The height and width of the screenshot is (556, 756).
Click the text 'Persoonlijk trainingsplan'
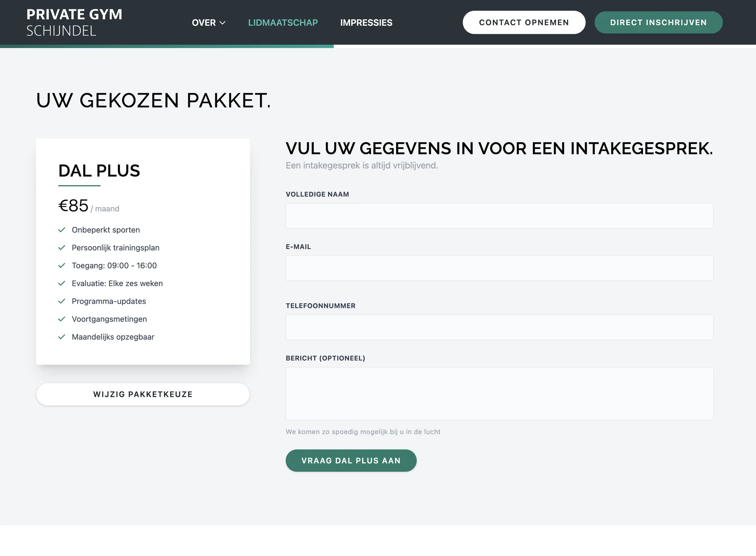point(116,248)
